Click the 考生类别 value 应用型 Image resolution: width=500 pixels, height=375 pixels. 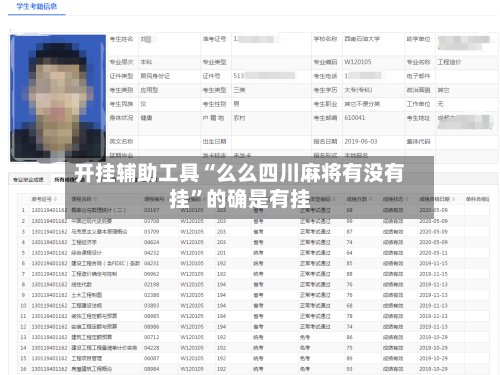(149, 90)
